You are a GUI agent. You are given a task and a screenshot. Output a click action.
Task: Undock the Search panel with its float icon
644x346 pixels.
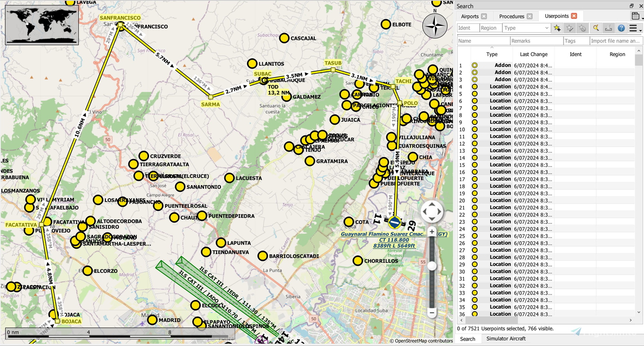click(633, 6)
